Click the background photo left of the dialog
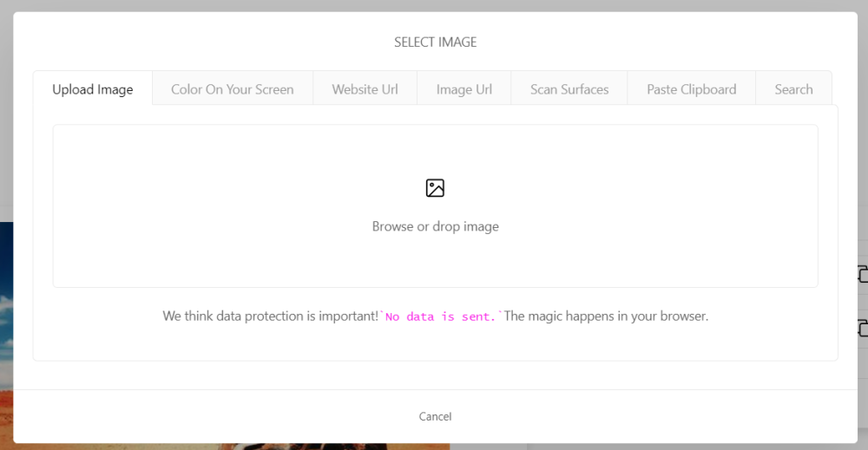Viewport: 868px width, 450px height. pyautogui.click(x=6, y=329)
